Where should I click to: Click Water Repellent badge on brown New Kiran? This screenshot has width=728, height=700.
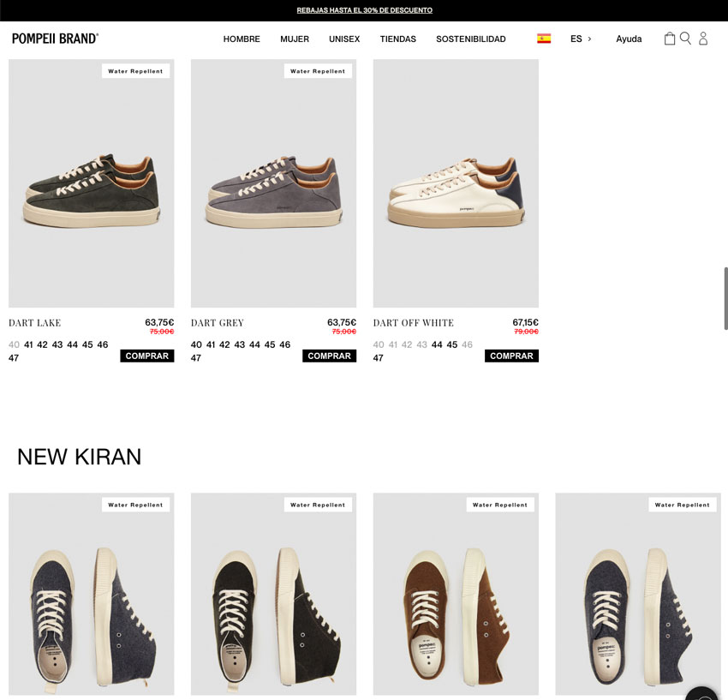pyautogui.click(x=500, y=505)
